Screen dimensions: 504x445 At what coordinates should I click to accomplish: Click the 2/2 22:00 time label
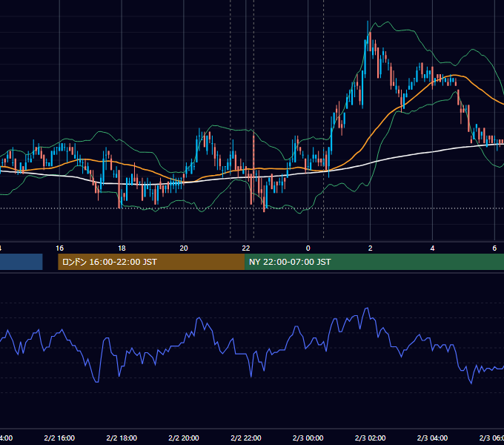point(246,438)
